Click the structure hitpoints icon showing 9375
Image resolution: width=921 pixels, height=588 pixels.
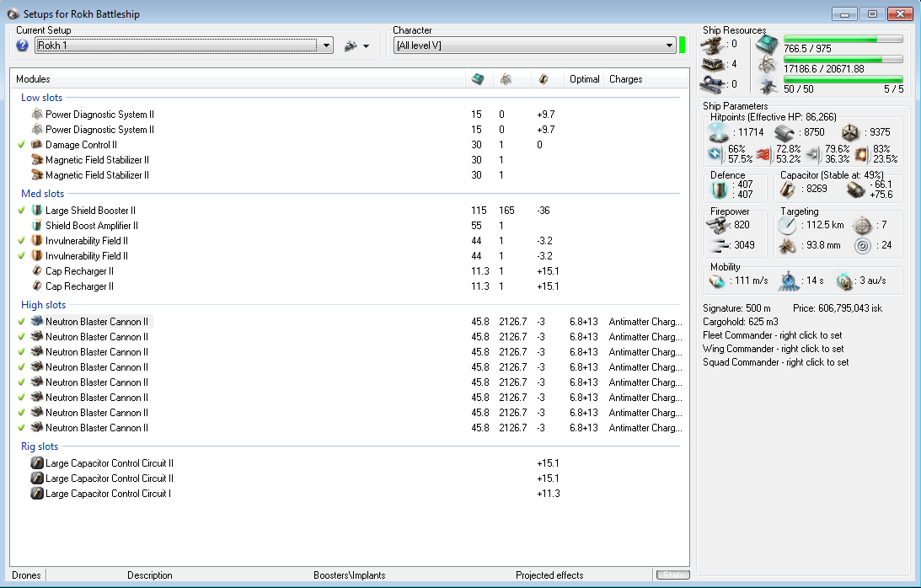click(850, 132)
